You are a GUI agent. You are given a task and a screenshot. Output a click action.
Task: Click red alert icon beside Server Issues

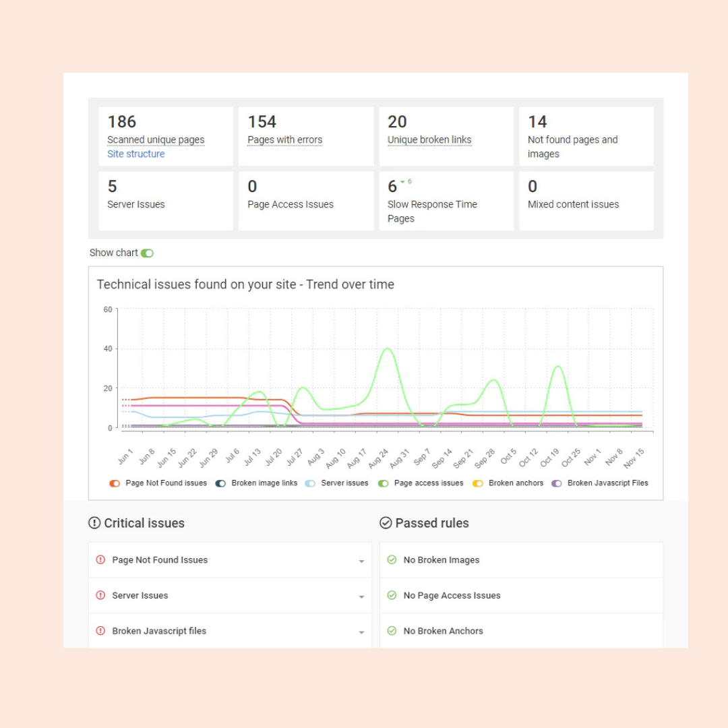[x=101, y=595]
